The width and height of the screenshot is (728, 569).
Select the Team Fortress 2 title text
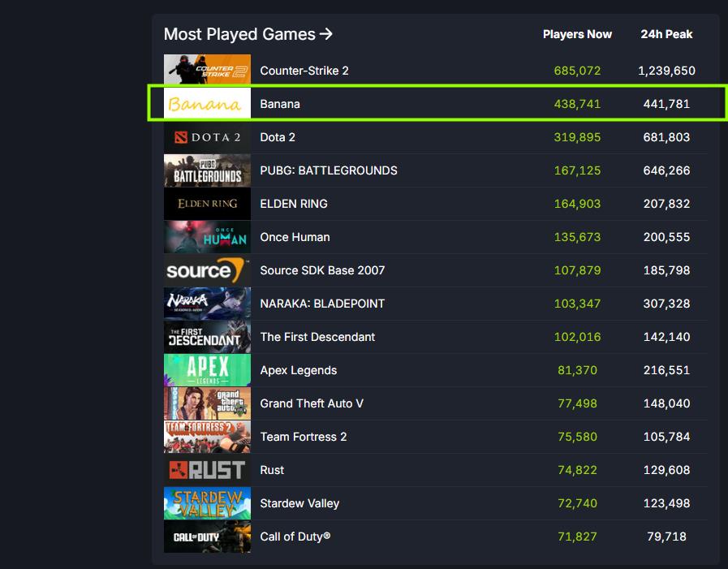pos(303,437)
